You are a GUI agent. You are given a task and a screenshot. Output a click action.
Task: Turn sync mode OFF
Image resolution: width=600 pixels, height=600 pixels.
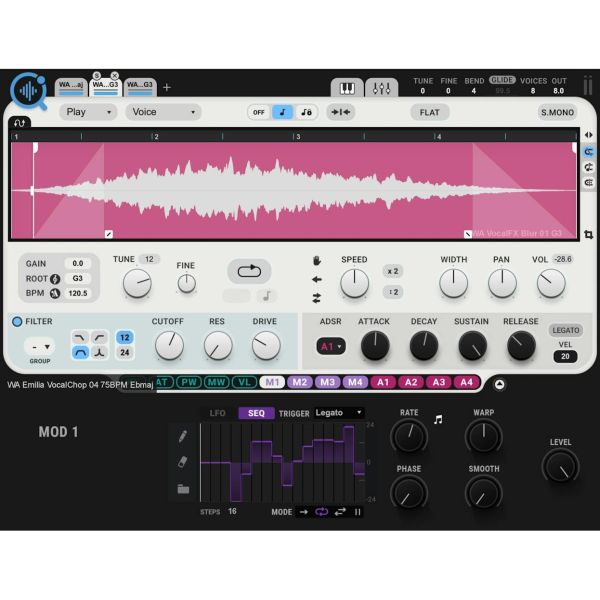pos(259,112)
